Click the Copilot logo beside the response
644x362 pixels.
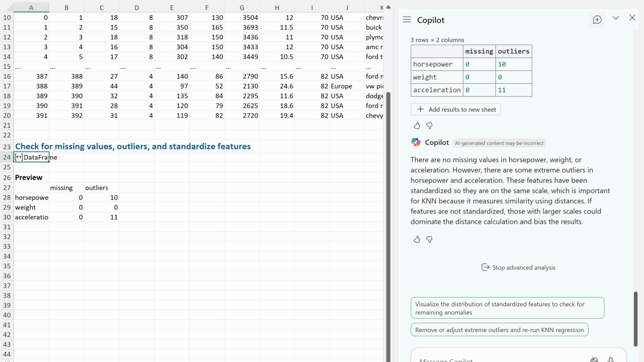416,142
